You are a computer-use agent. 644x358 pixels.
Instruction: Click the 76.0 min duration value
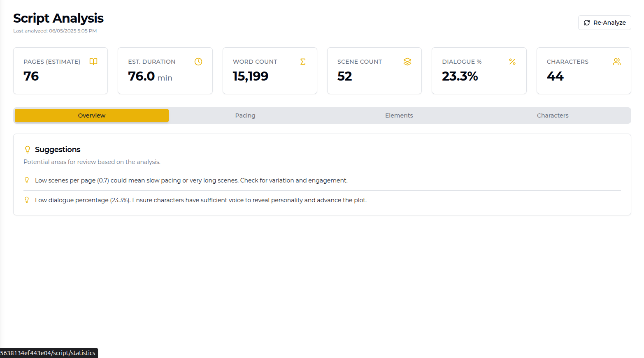[150, 76]
